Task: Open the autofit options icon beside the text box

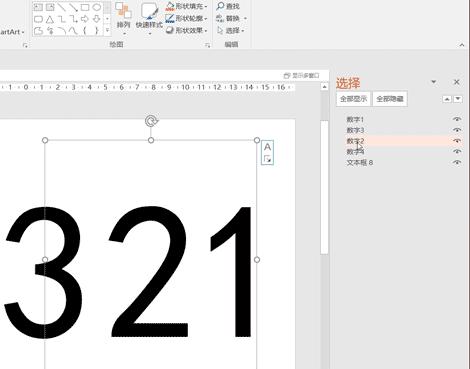Action: click(x=267, y=159)
